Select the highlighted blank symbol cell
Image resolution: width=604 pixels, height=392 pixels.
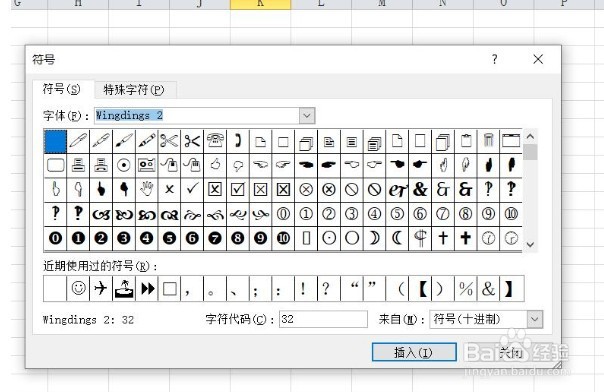pos(55,141)
